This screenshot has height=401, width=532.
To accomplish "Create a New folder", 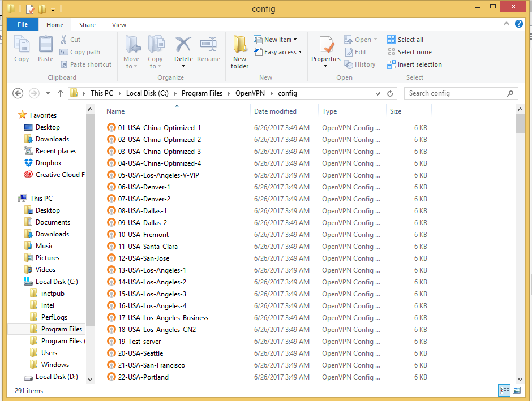I will pyautogui.click(x=240, y=51).
